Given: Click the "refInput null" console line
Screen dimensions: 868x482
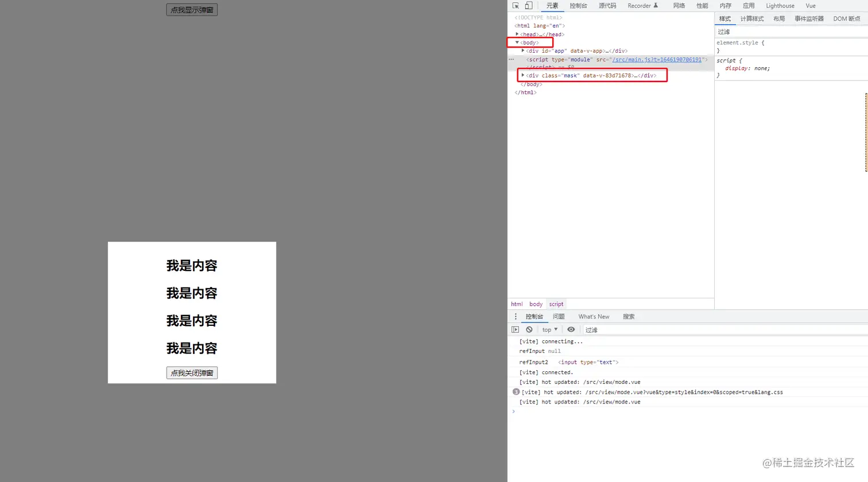Looking at the screenshot, I should (540, 351).
